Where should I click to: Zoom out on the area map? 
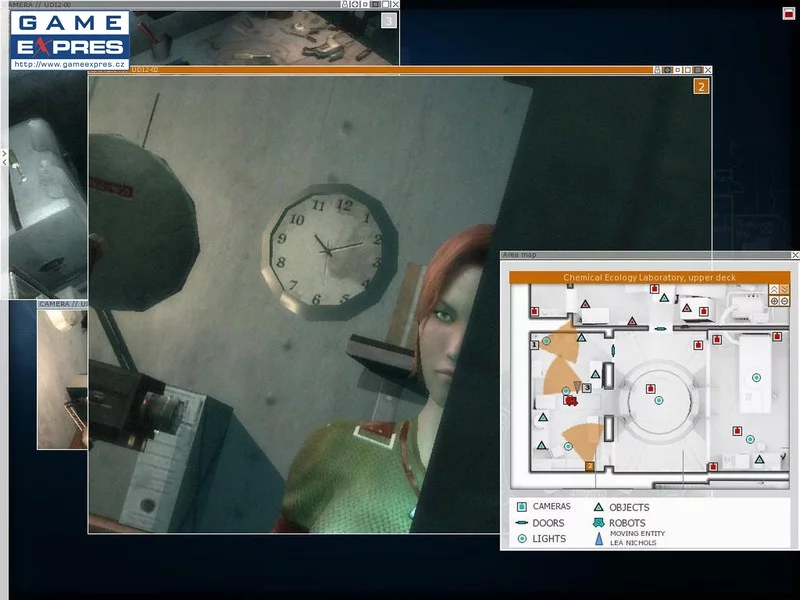(x=784, y=301)
